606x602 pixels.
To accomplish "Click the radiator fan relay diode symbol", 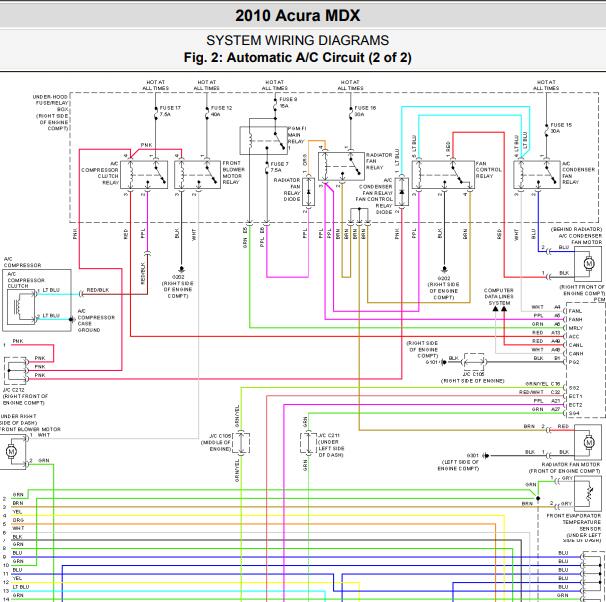I will coord(308,192).
